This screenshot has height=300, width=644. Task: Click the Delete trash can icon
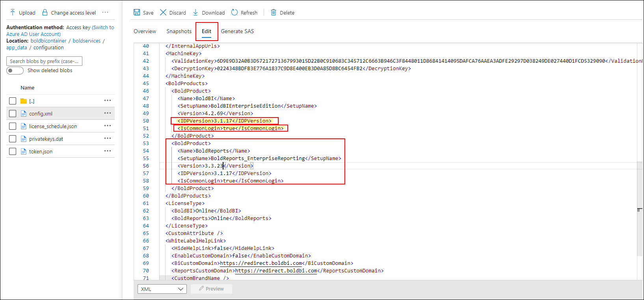coord(274,12)
